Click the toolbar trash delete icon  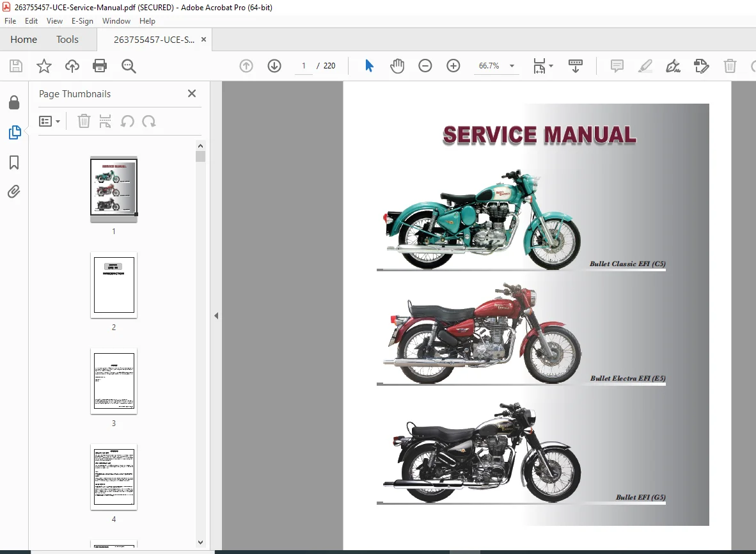[x=730, y=66]
